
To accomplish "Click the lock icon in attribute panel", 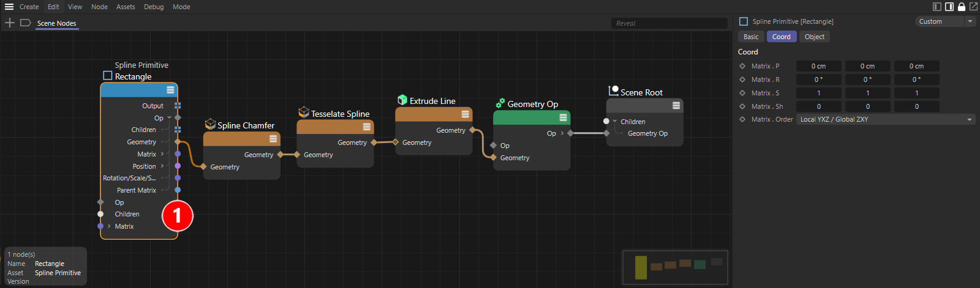I will tap(962, 7).
